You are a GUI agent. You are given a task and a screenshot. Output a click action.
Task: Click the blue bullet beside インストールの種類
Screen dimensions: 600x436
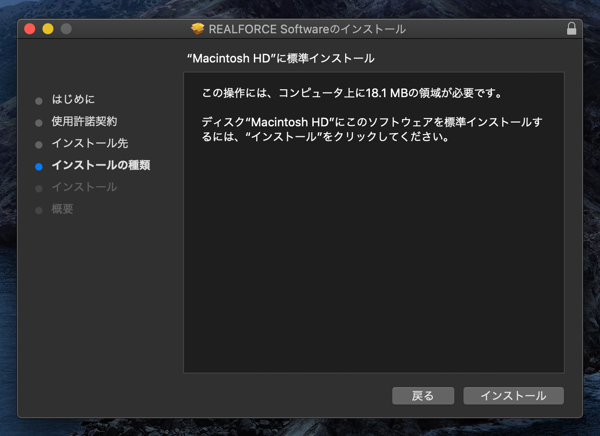click(x=39, y=167)
